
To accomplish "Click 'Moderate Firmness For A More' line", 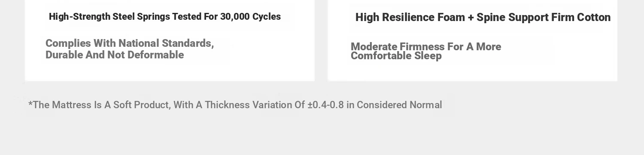I will click(426, 46).
